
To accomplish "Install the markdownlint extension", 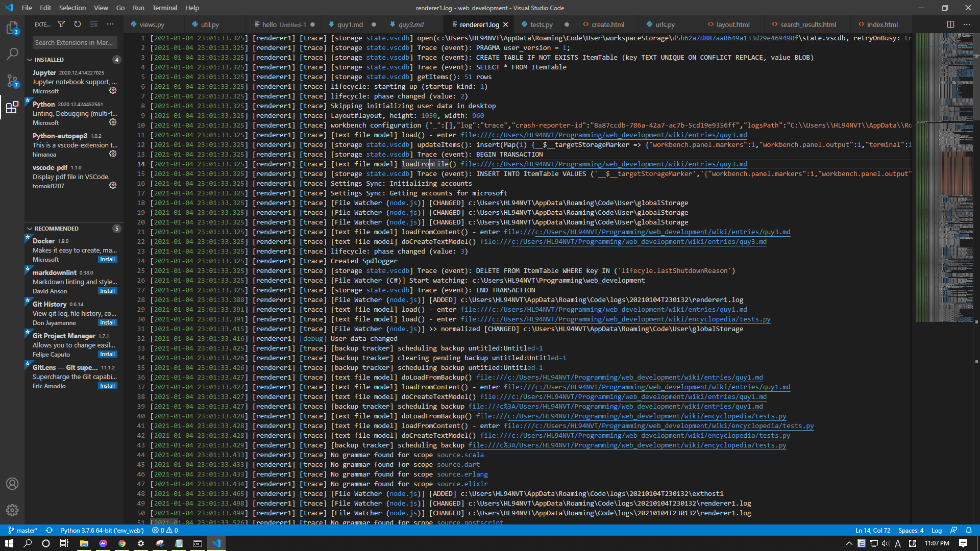I will 107,291.
